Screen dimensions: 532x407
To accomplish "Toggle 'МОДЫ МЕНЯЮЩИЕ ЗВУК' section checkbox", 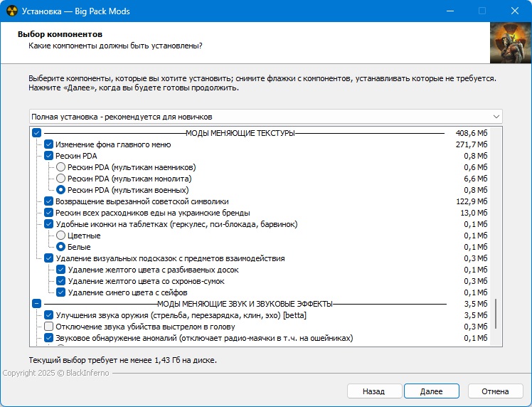I will click(37, 304).
